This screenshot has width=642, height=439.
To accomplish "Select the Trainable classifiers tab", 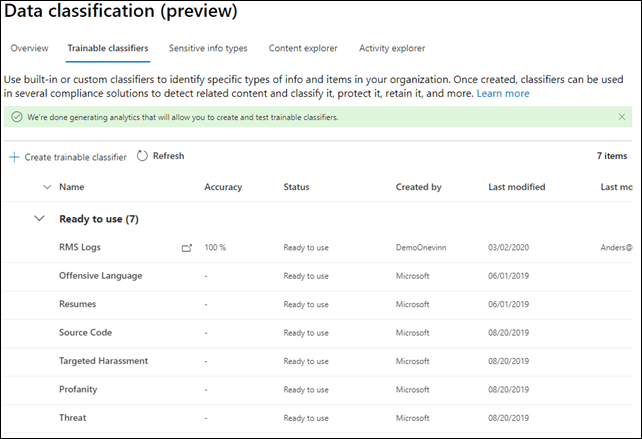I will (108, 48).
